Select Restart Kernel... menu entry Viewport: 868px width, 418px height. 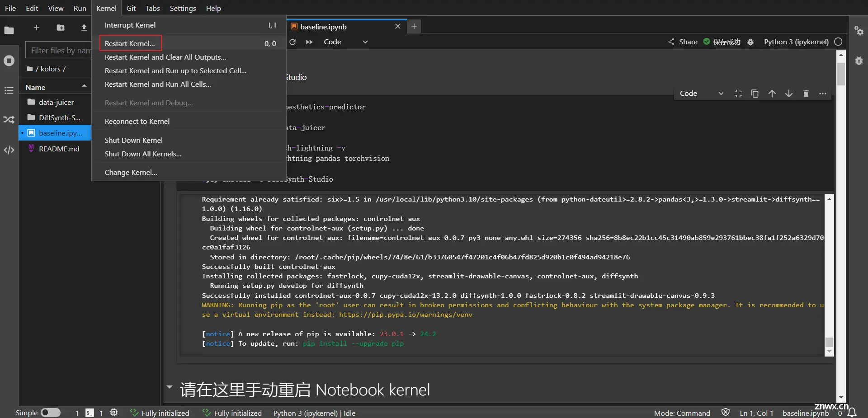[189, 43]
